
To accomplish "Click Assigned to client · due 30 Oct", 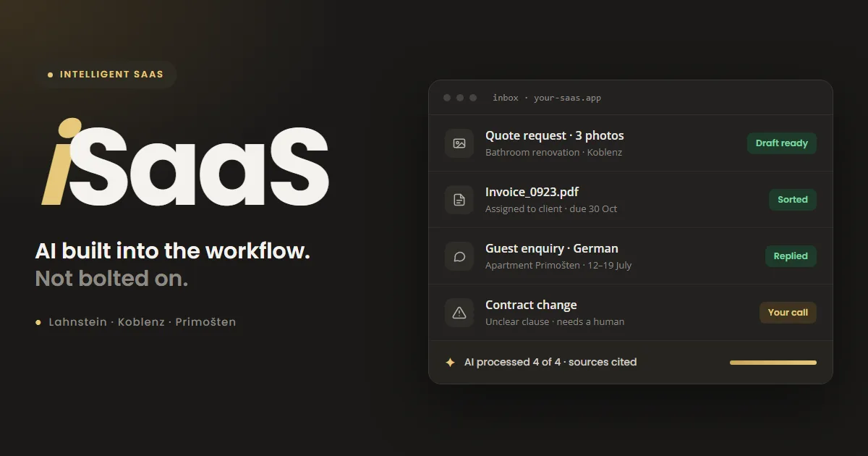I will (551, 209).
